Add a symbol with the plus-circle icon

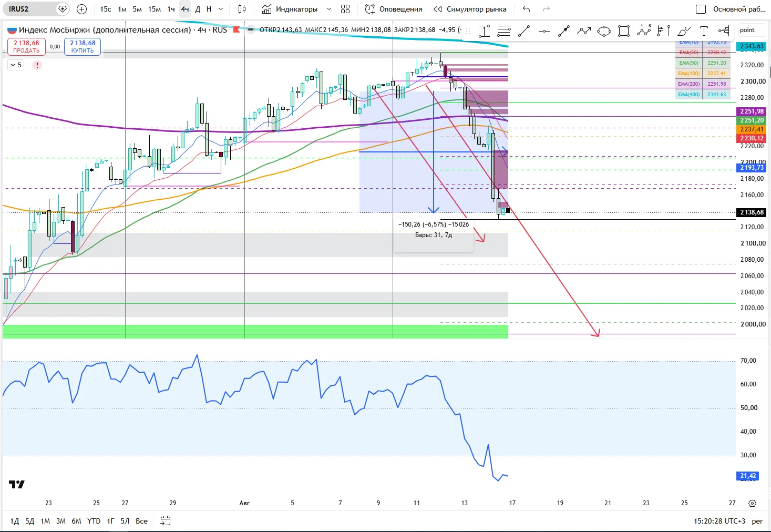tap(81, 9)
